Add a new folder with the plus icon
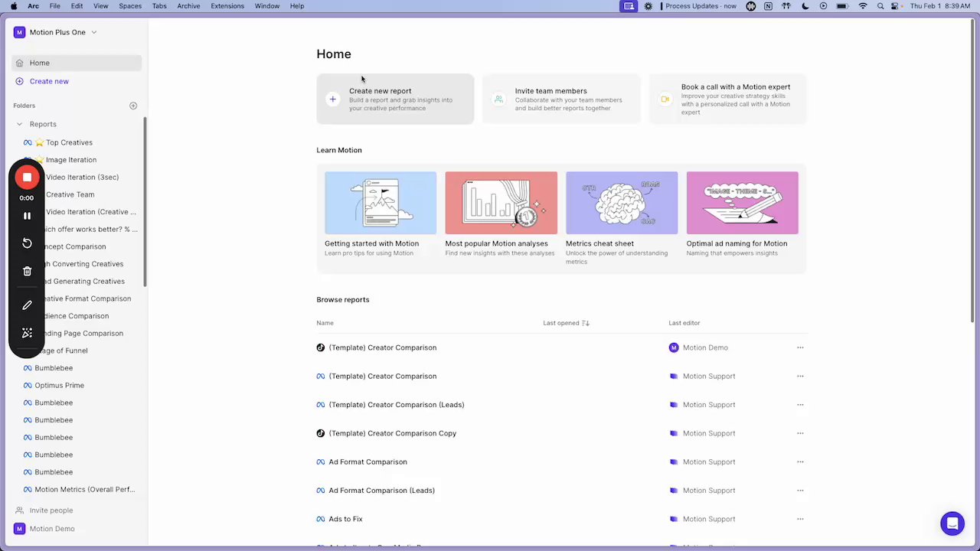Screen dimensions: 980x551 (133, 106)
